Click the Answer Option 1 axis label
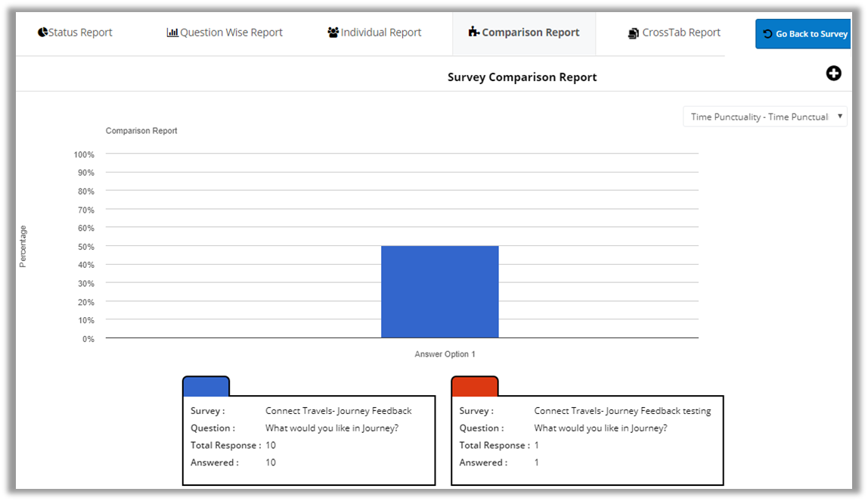Viewport: 868px width, 501px height. coord(445,354)
